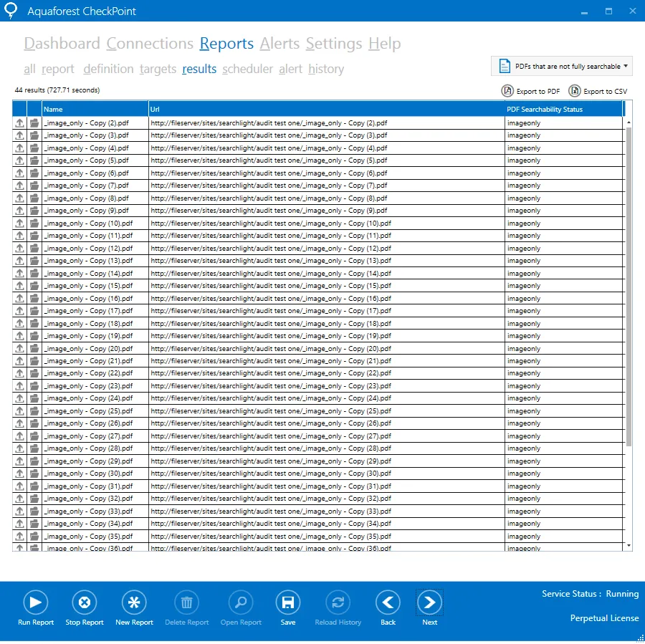Maximize the Aquaforest CheckPoint window
Screen dimensions: 645x644
click(x=608, y=11)
